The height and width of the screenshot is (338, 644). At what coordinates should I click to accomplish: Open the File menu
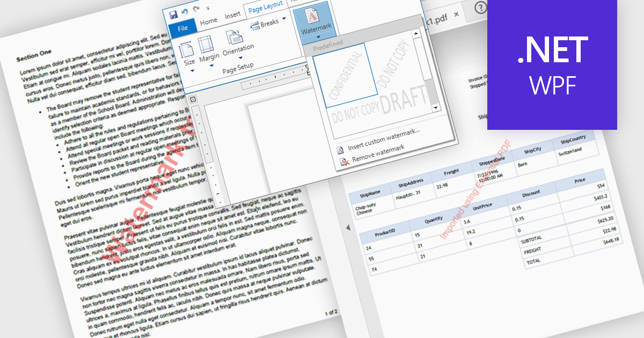(x=184, y=27)
